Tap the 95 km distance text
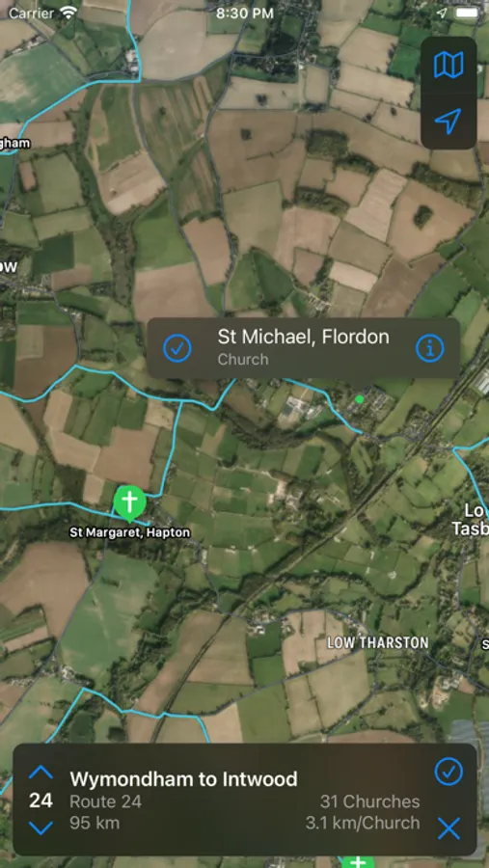 click(95, 824)
